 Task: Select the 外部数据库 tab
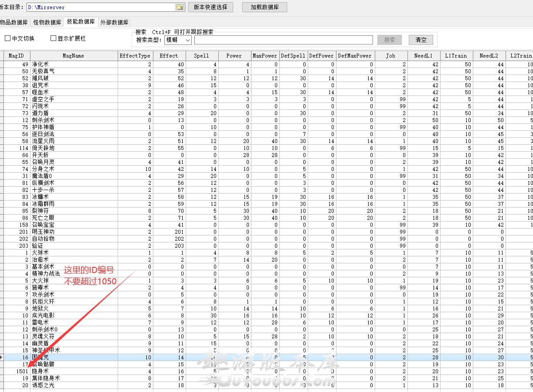tap(114, 22)
